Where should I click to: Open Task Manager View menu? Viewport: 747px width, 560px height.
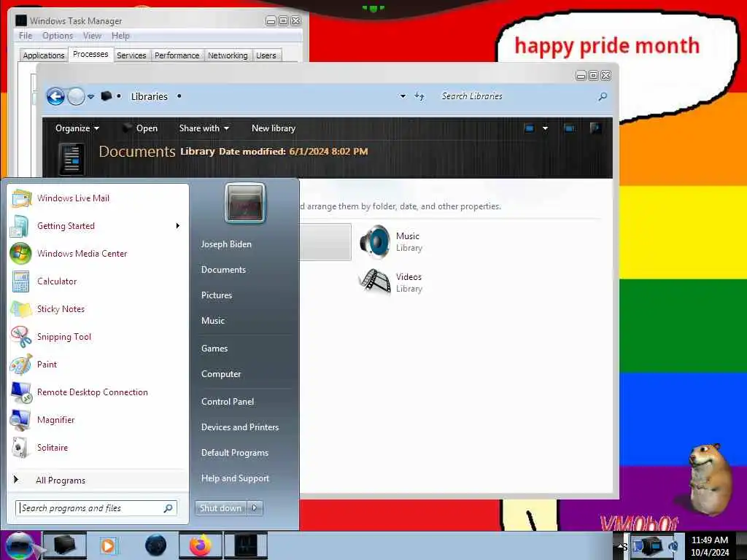tap(92, 36)
